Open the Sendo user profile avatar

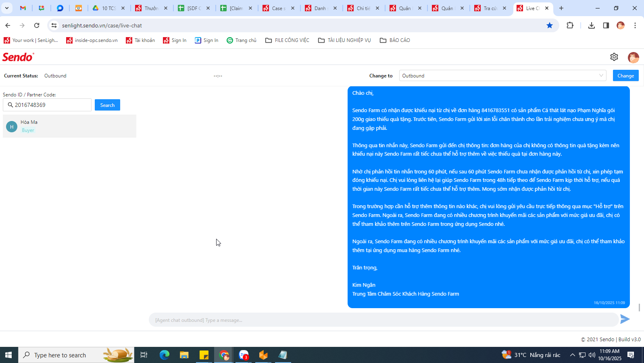[633, 57]
